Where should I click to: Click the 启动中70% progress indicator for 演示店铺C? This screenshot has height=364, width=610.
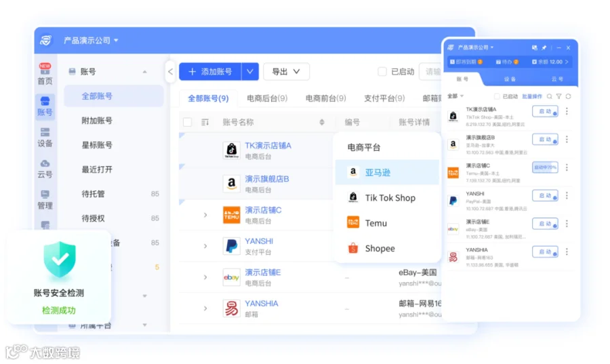point(545,167)
